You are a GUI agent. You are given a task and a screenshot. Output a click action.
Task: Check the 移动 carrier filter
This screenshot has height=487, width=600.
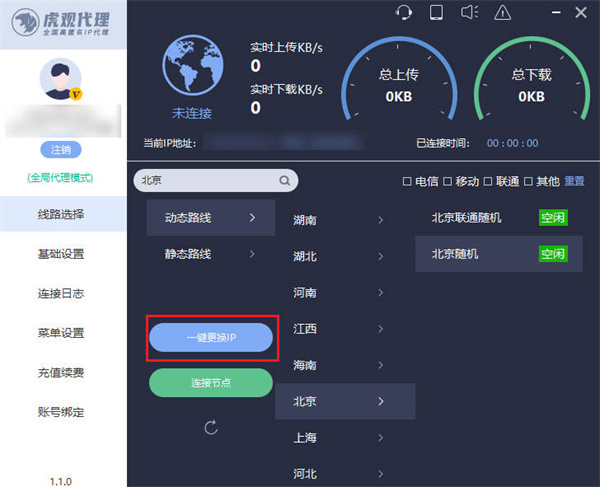[x=447, y=181]
